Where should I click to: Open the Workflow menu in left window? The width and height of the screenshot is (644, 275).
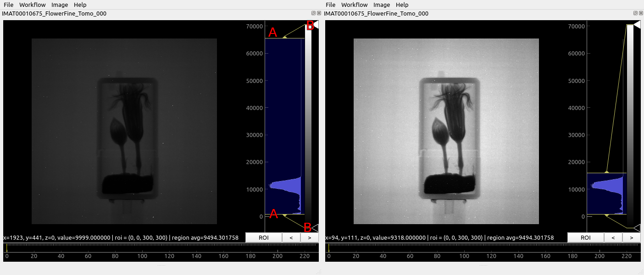[33, 5]
